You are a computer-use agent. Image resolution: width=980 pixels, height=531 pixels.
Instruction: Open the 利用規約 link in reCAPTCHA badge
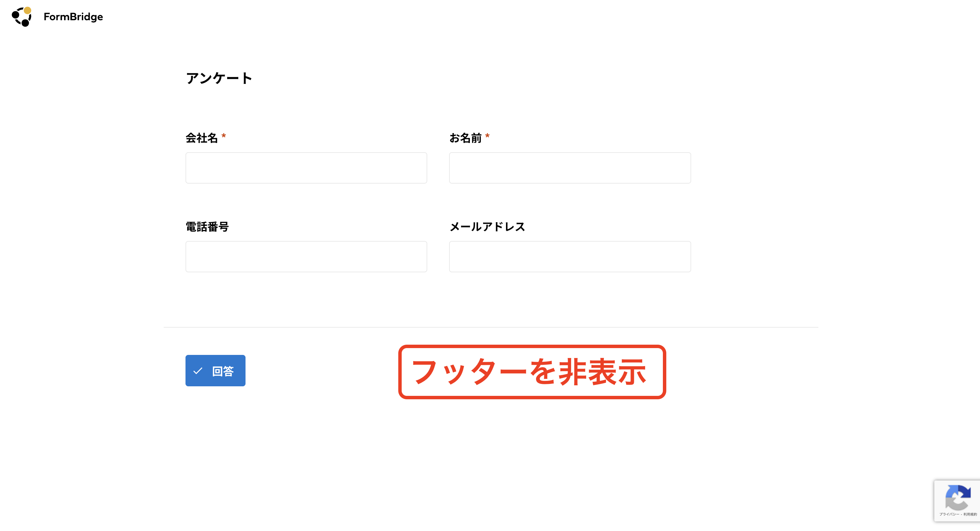(970, 514)
